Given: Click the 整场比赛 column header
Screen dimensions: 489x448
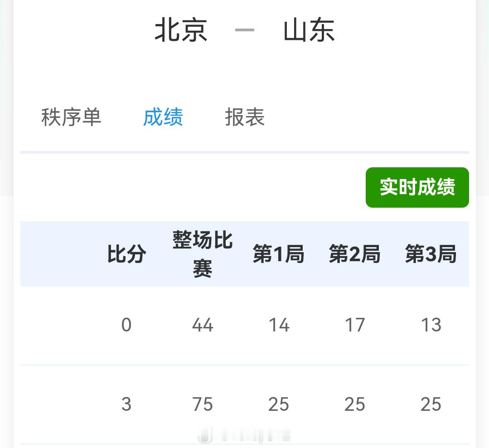Looking at the screenshot, I should click(x=202, y=254).
